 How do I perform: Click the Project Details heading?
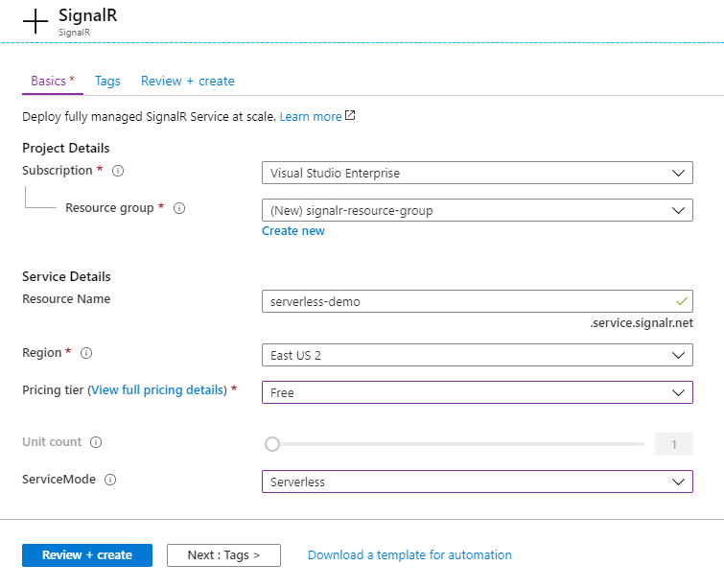coord(66,149)
